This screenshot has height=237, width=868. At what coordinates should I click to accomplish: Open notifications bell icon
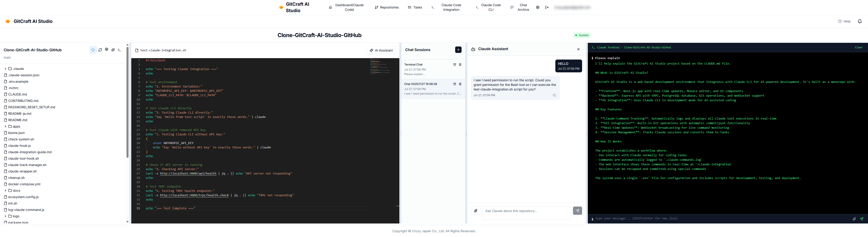[x=860, y=21]
